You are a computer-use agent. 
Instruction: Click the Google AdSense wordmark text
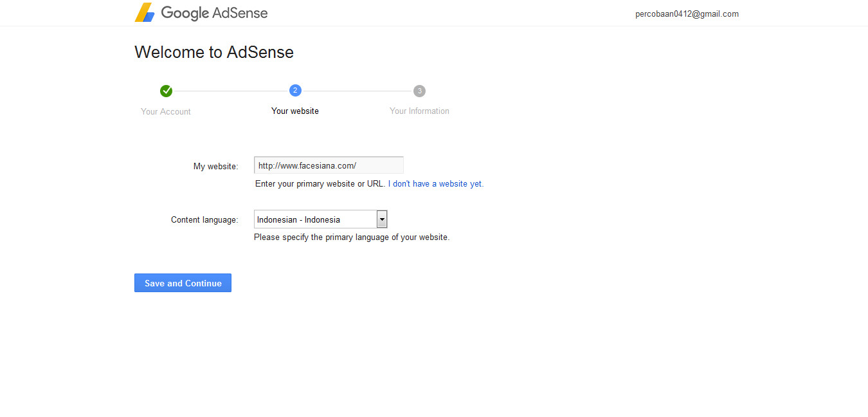click(214, 13)
